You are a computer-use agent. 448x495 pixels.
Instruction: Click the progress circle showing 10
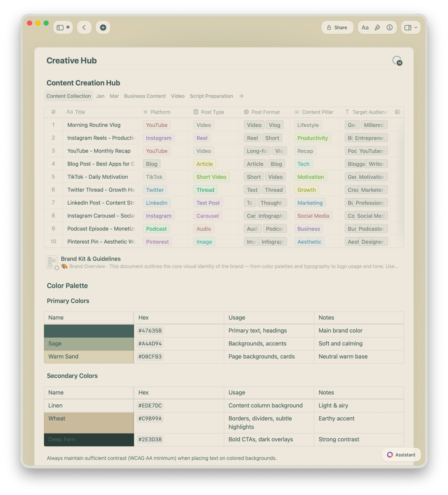(397, 60)
